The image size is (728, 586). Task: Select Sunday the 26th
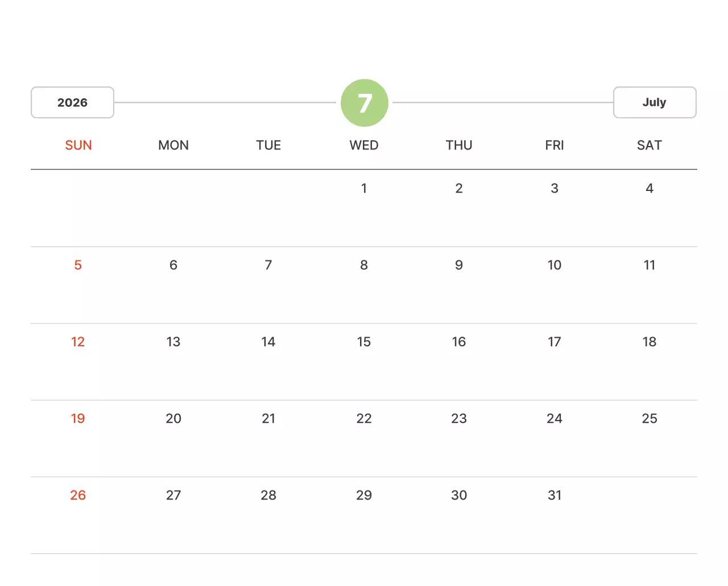coord(78,496)
